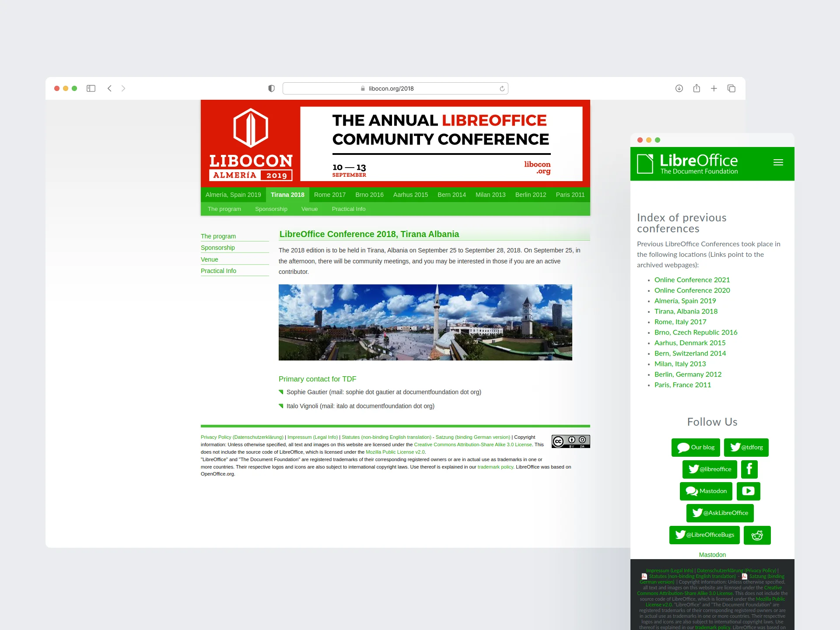This screenshot has height=630, width=840.
Task: Open the Mozilla Public License v2.0 link
Action: coord(395,452)
